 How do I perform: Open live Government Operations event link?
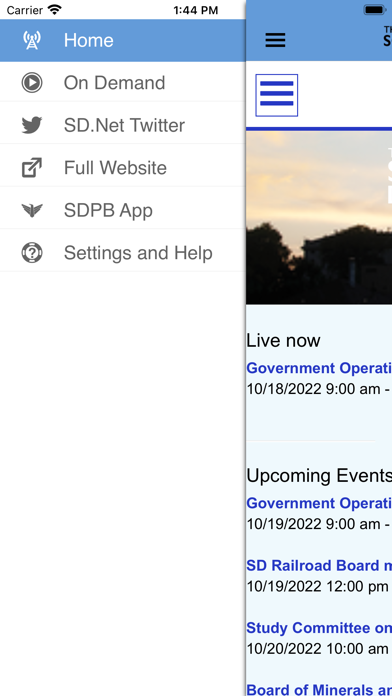319,368
